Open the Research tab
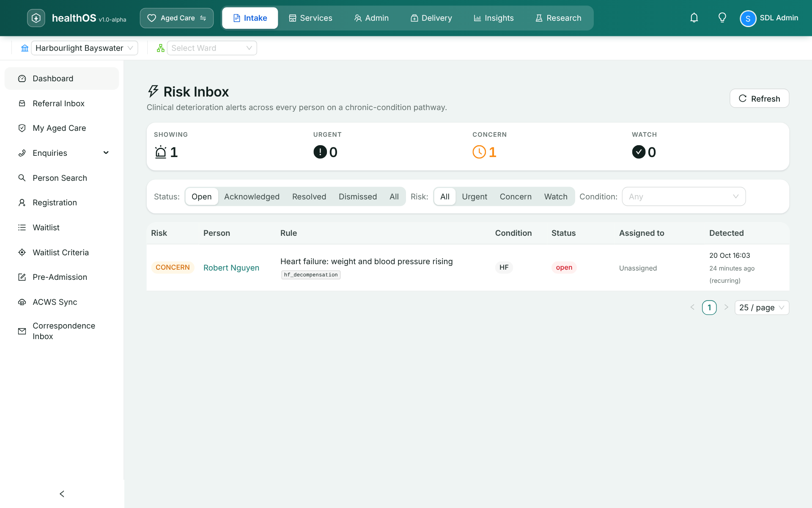Screen dimensions: 812x508 [558, 18]
